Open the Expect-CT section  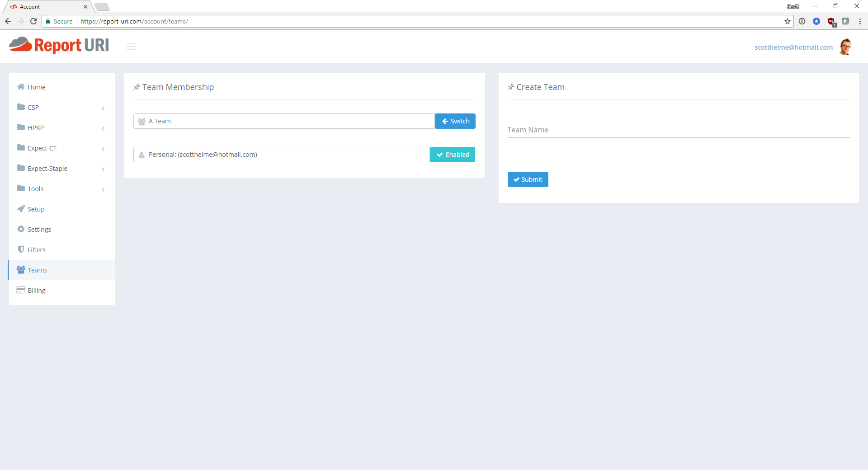click(42, 148)
